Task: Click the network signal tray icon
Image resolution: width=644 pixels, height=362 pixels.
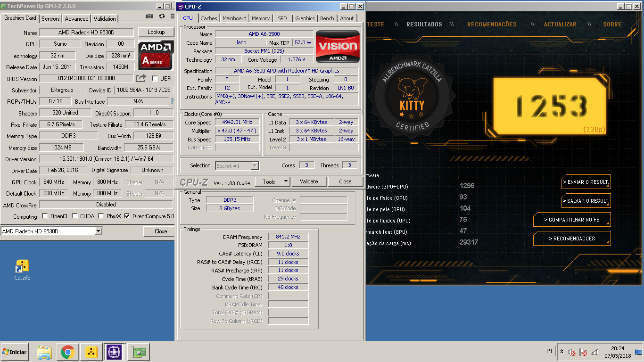Action: tap(594, 352)
